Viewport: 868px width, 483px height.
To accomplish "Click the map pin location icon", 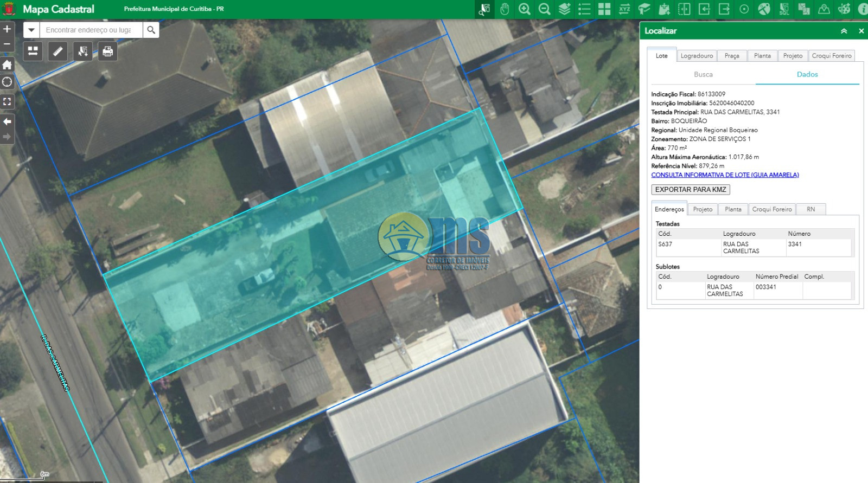I will [824, 9].
